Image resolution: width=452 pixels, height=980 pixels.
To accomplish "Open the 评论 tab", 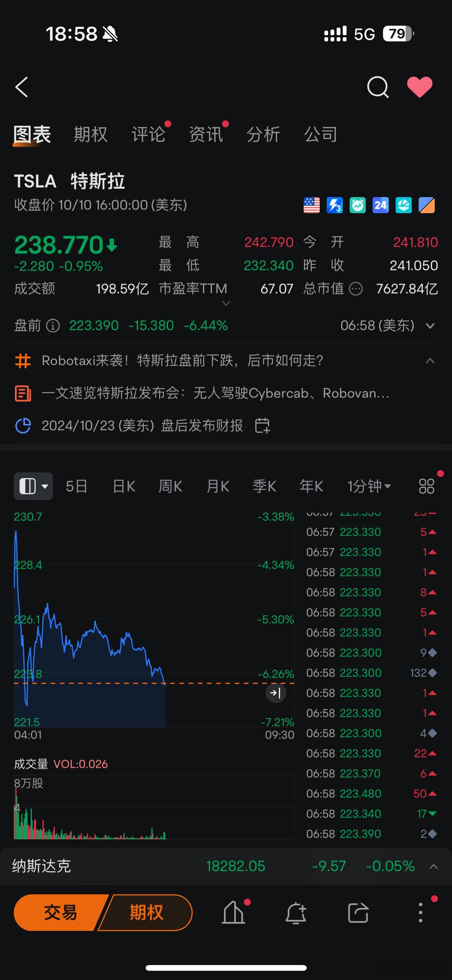I will [x=148, y=135].
